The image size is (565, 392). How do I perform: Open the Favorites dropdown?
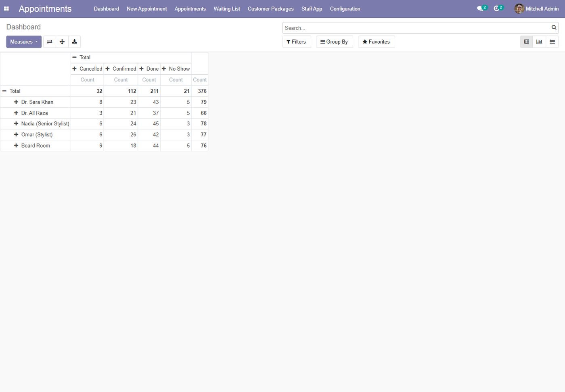(377, 42)
